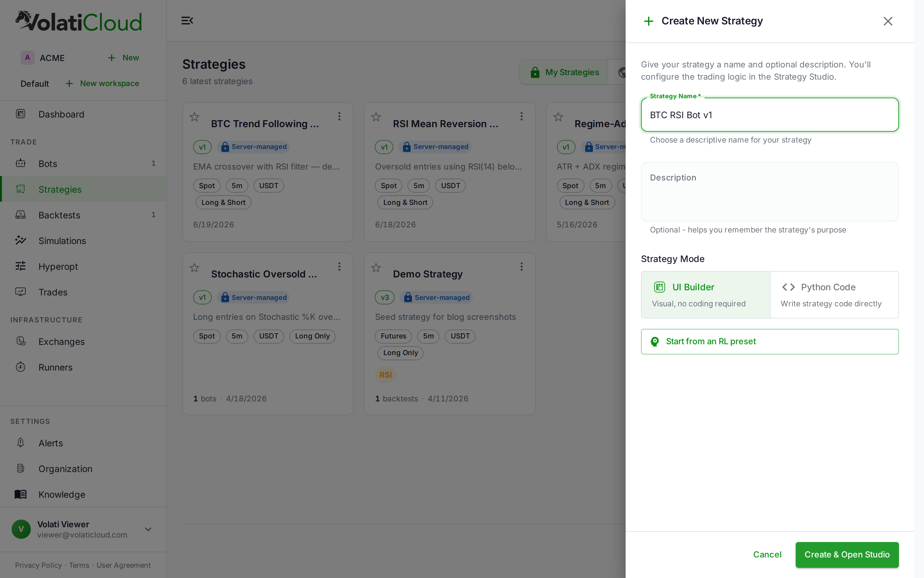Click the Hyperopt sliders icon
This screenshot has width=924, height=578.
coord(21,266)
